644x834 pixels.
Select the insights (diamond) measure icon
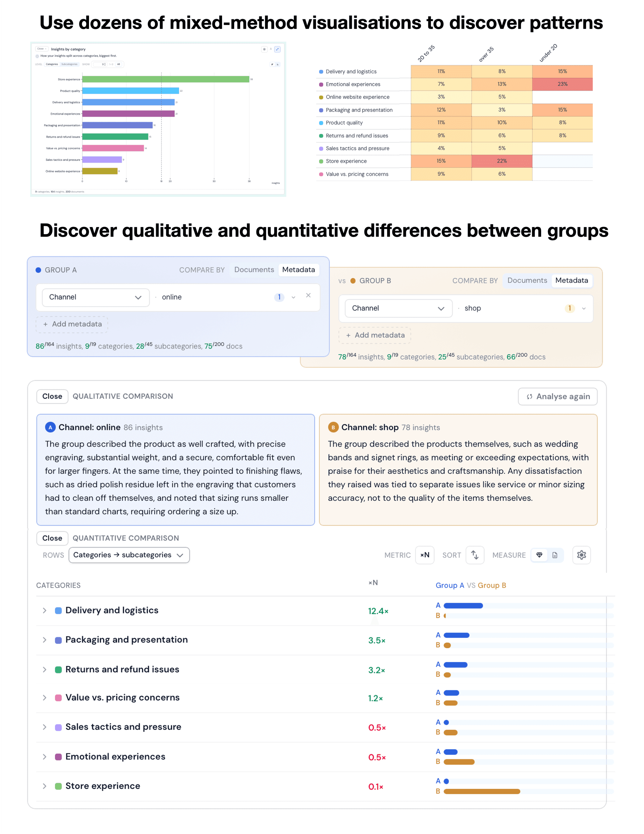(539, 555)
